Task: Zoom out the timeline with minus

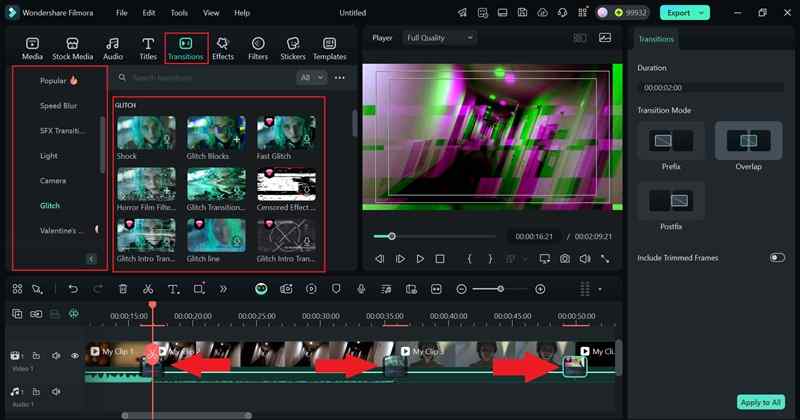Action: point(462,289)
